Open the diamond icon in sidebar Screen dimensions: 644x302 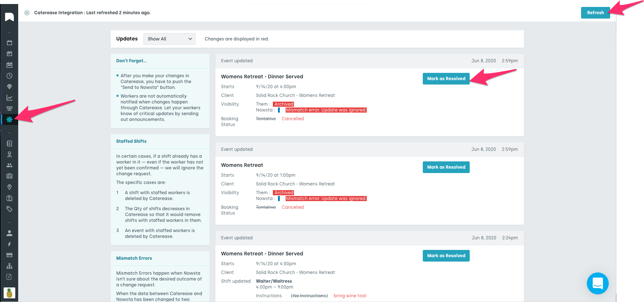(x=9, y=87)
